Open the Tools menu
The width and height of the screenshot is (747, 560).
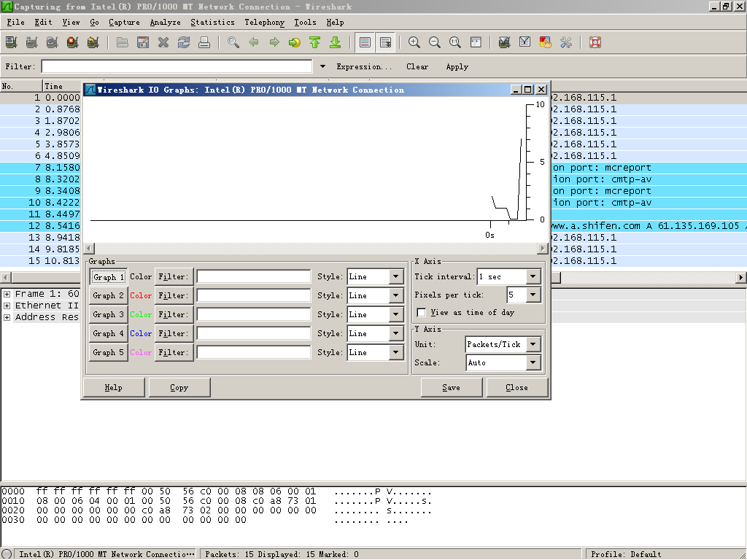(305, 22)
